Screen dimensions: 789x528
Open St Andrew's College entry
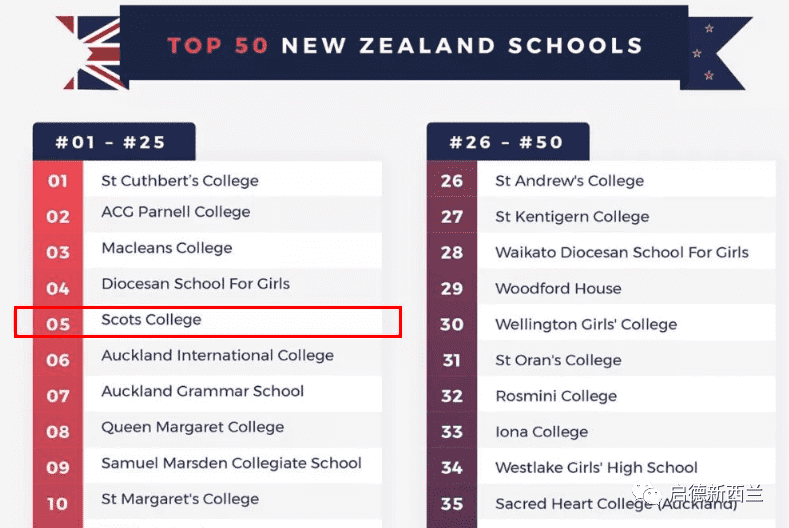pos(569,181)
